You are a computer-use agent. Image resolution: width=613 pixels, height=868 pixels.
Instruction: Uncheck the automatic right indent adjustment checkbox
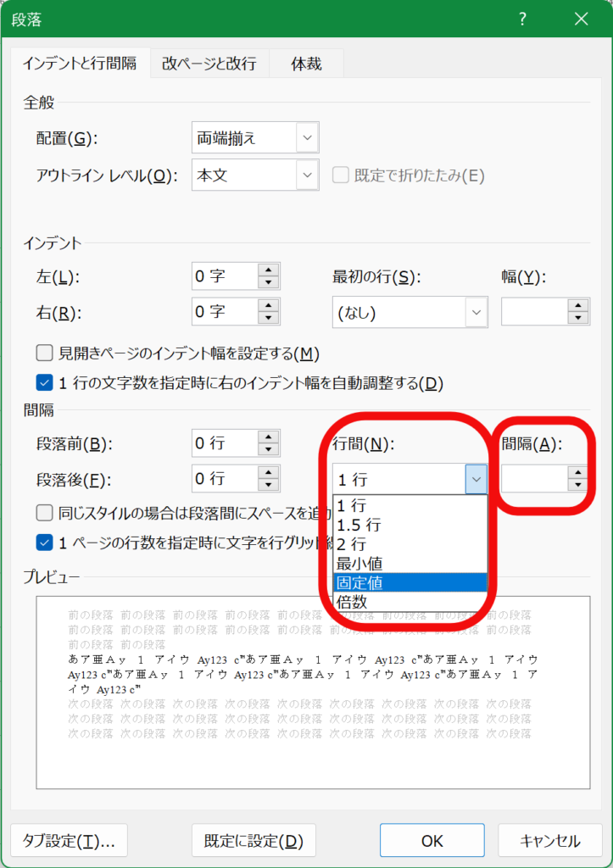(x=45, y=382)
